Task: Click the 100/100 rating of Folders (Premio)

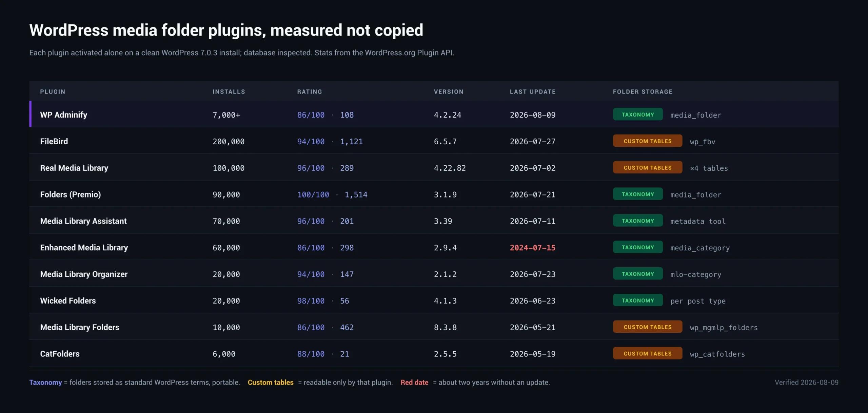Action: pyautogui.click(x=313, y=194)
